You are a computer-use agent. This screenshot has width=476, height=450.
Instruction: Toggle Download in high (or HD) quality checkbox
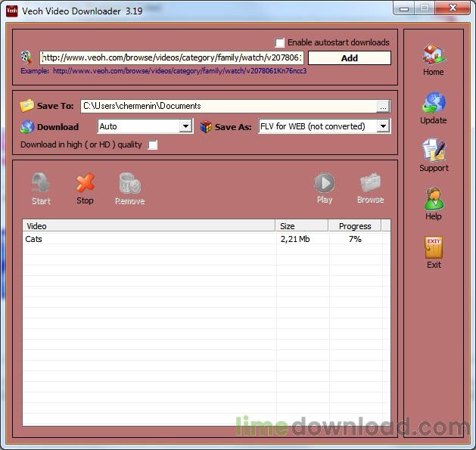(152, 144)
